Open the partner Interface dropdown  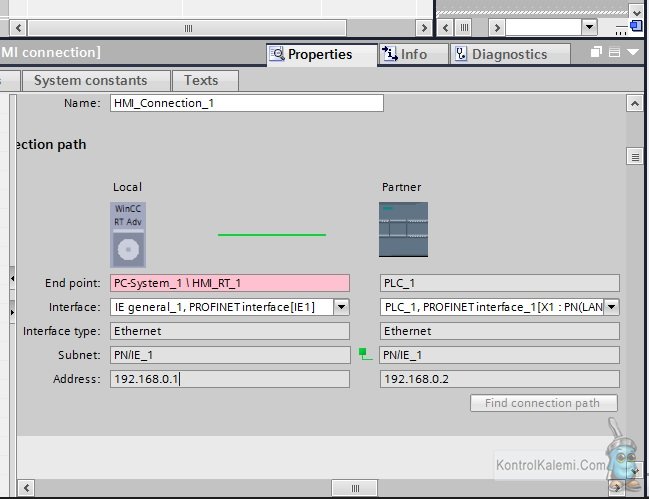click(611, 307)
